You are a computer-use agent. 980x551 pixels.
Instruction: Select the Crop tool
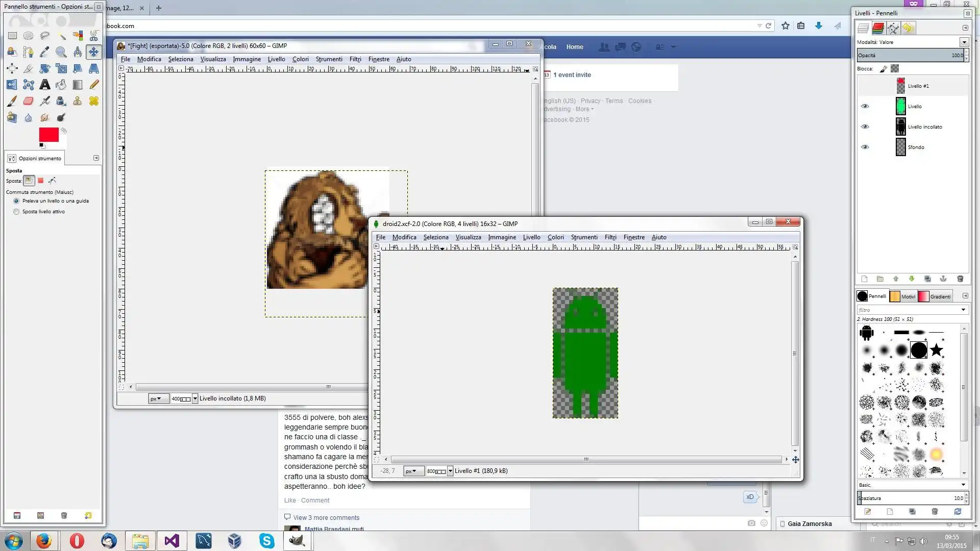click(x=29, y=68)
